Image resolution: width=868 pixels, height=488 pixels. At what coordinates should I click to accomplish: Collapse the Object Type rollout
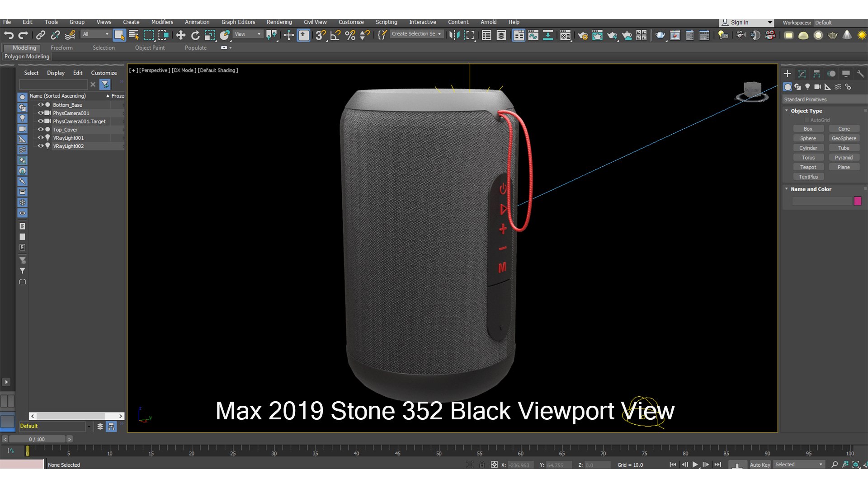tap(787, 111)
